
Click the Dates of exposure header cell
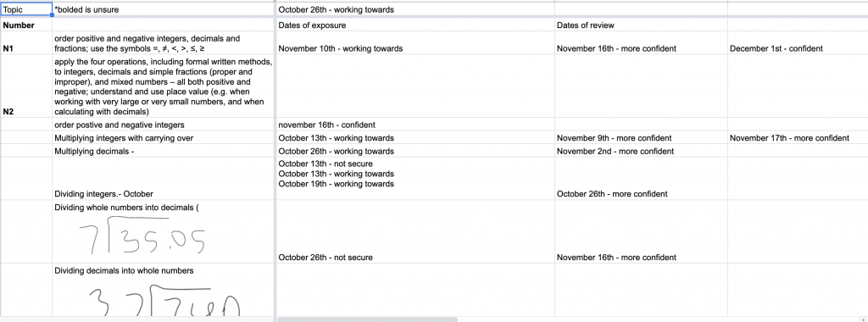[415, 25]
